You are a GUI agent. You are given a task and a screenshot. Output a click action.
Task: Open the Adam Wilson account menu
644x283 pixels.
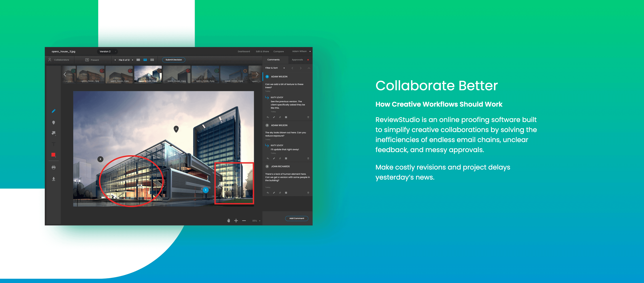pyautogui.click(x=301, y=51)
